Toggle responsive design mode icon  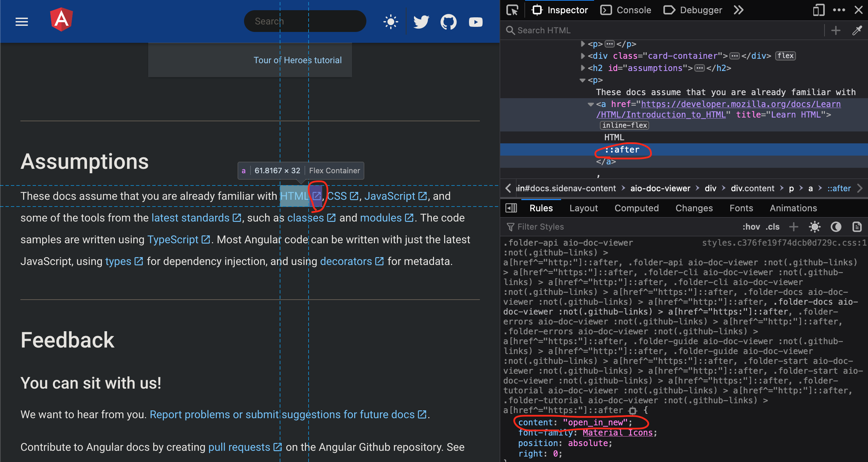(819, 10)
